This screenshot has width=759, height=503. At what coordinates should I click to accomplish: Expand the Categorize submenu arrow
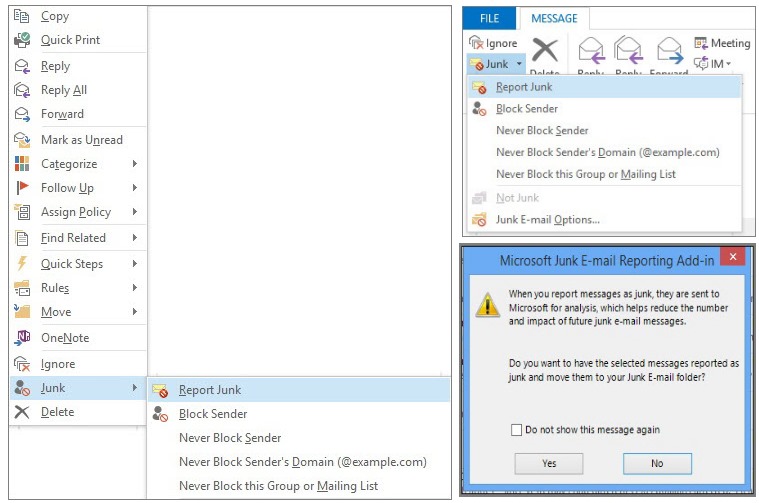point(135,164)
